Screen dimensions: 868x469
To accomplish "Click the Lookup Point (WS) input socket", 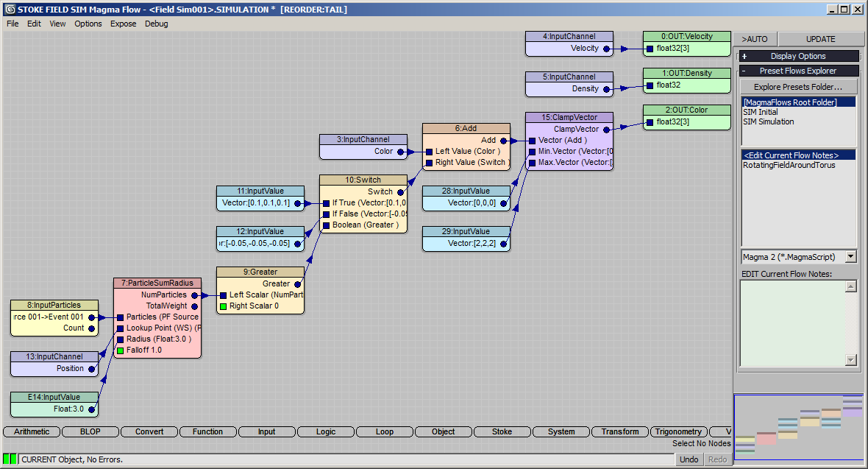I will pos(120,328).
